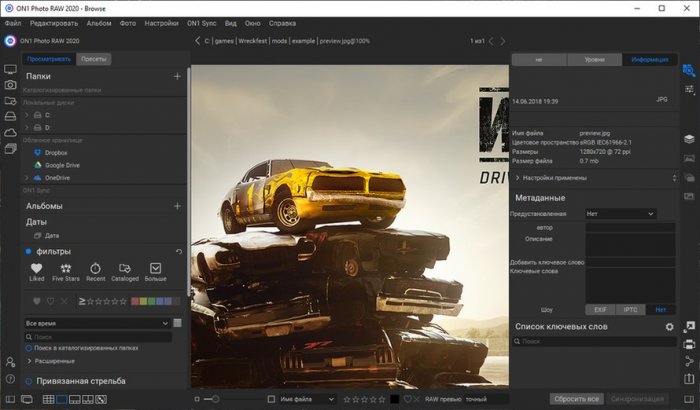Toggle the bottom bar like heart
Screen dimensions: 700x410
click(408, 399)
